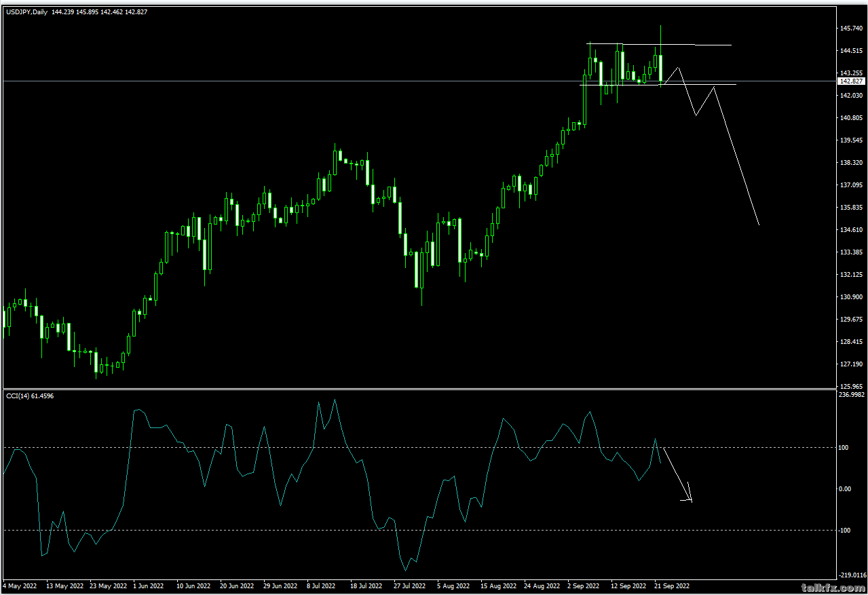Click the CCI -100 level label
Image resolution: width=868 pixels, height=595 pixels.
pyautogui.click(x=846, y=531)
